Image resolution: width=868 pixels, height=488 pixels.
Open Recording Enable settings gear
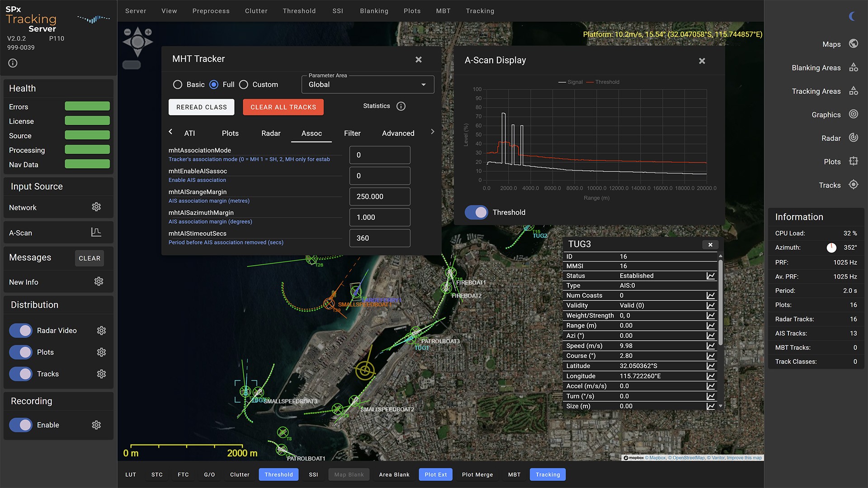pos(96,425)
